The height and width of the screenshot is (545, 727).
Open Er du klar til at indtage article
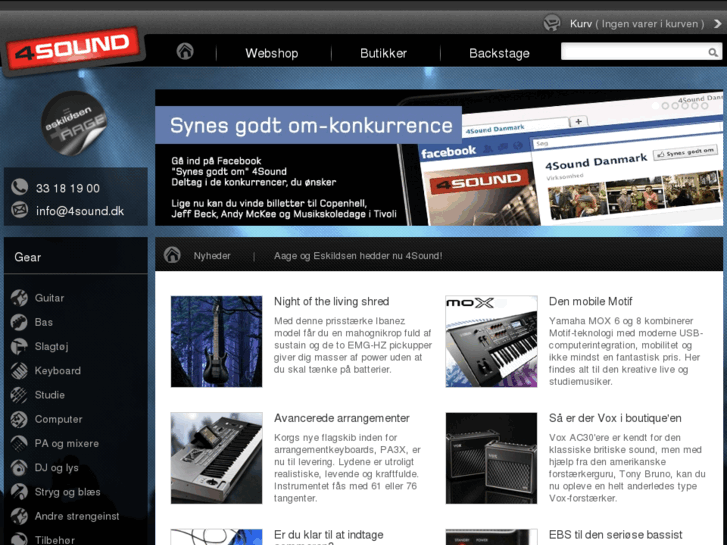click(x=328, y=535)
